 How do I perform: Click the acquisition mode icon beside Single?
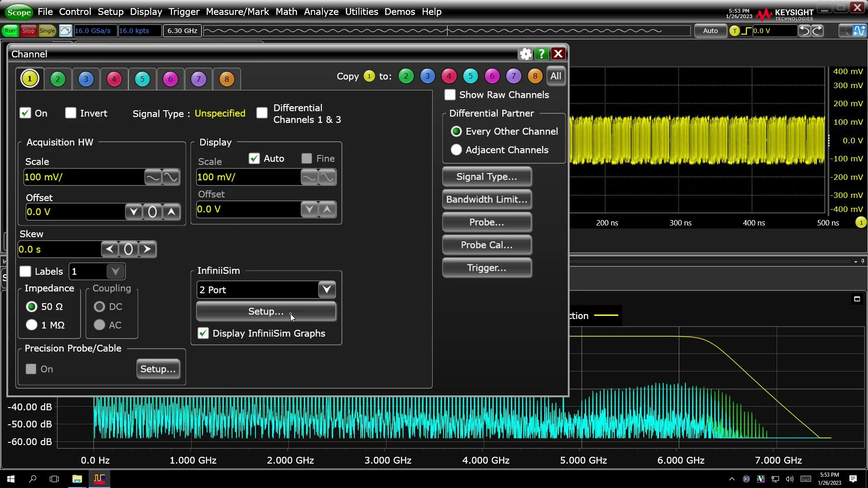(65, 31)
